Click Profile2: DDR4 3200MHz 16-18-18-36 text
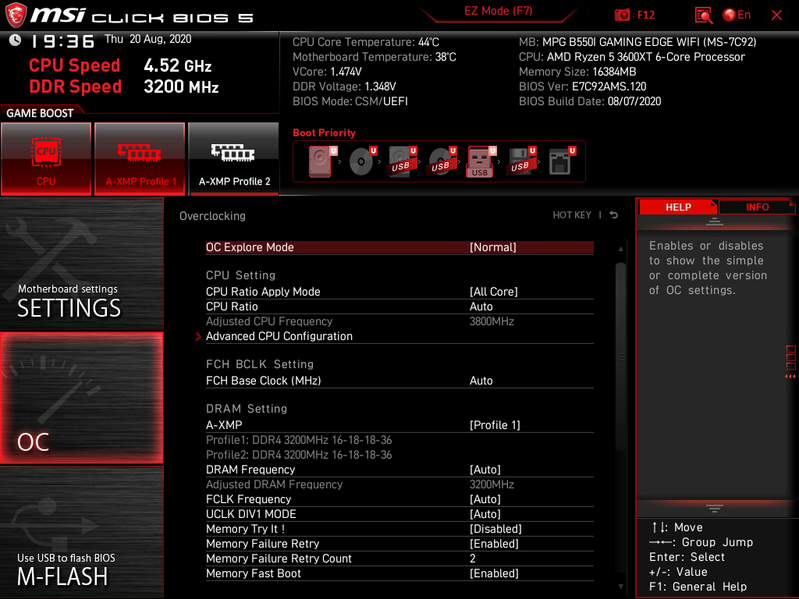The height and width of the screenshot is (599, 799). 299,454
